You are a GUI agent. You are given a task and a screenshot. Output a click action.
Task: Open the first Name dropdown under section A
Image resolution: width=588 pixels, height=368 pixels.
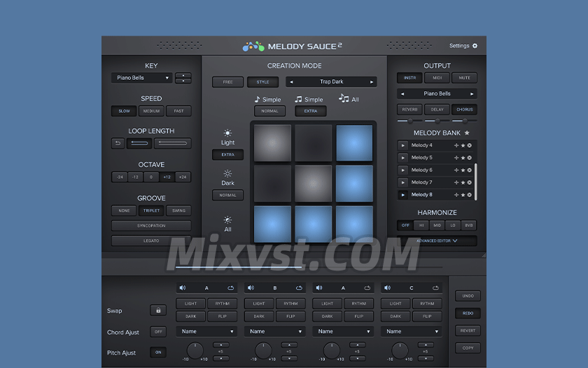pos(206,332)
